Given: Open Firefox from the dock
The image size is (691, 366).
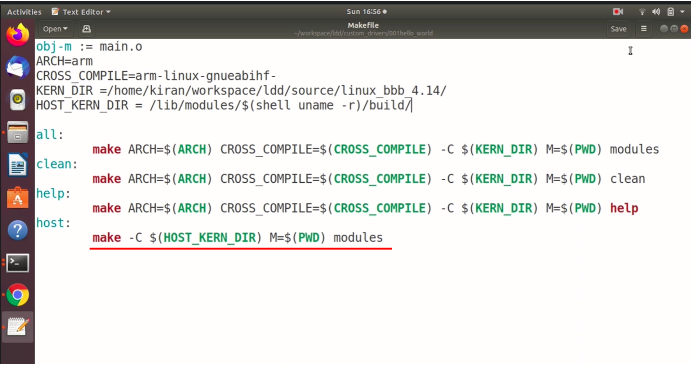Looking at the screenshot, I should point(18,35).
